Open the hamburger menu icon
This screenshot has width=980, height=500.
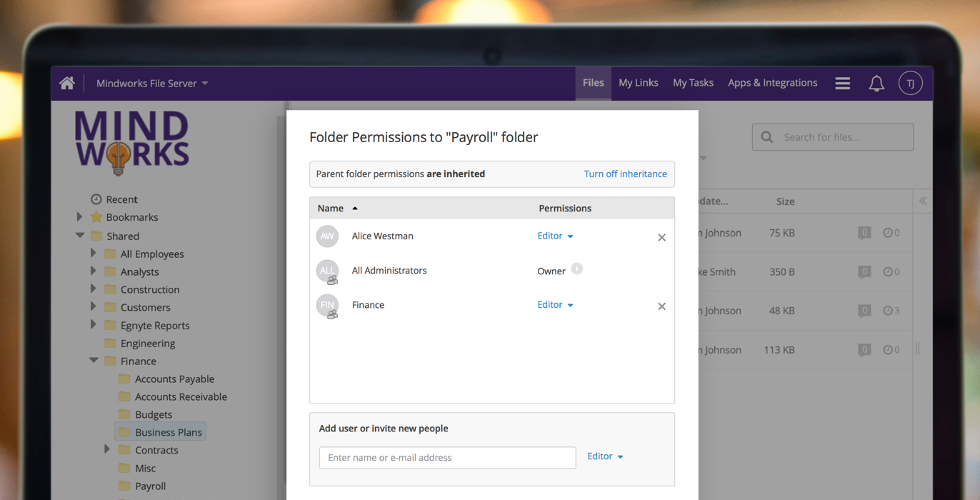click(x=843, y=84)
